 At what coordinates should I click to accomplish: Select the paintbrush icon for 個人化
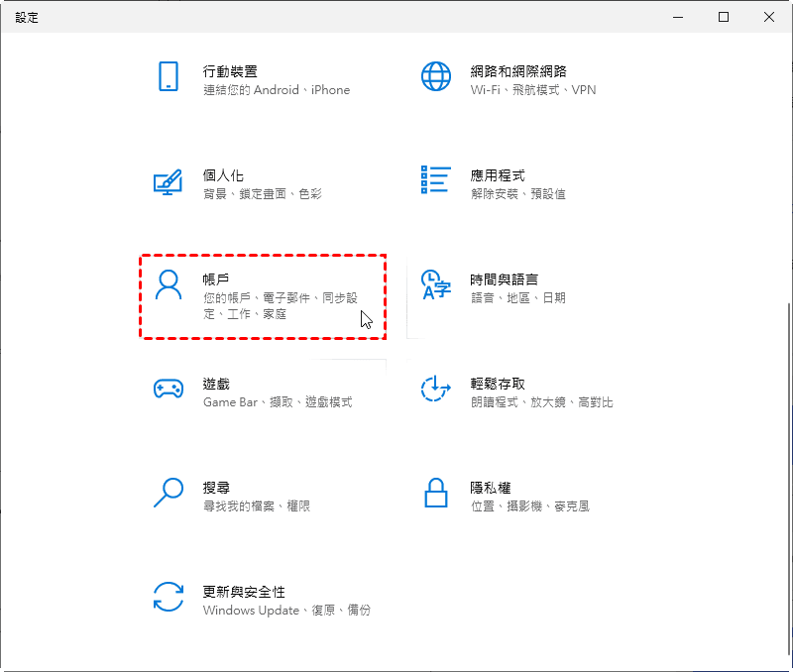(x=168, y=181)
